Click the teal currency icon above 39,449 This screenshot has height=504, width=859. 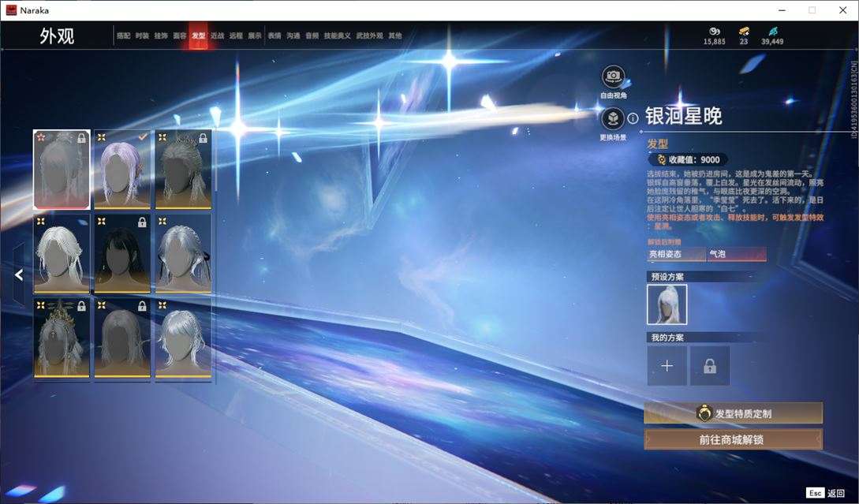point(772,32)
